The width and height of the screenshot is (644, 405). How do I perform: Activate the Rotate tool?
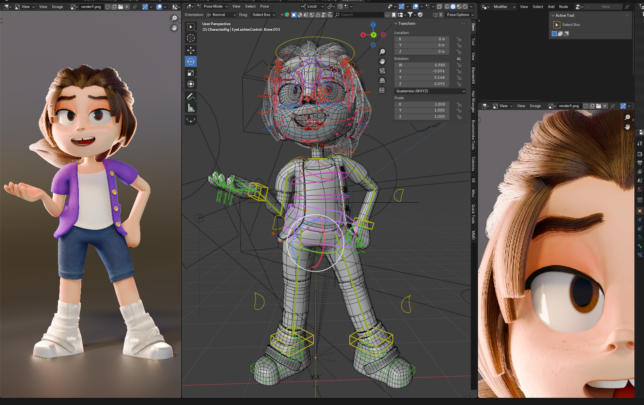pos(191,61)
